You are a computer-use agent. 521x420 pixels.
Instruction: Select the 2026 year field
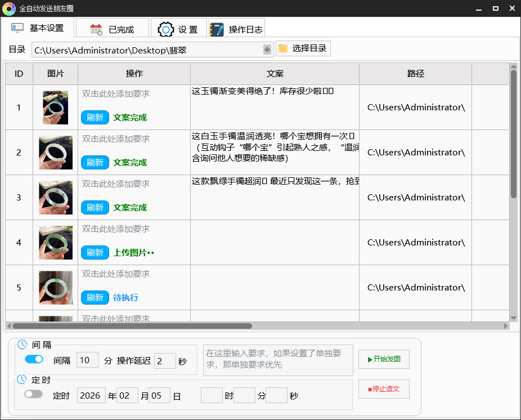(91, 395)
